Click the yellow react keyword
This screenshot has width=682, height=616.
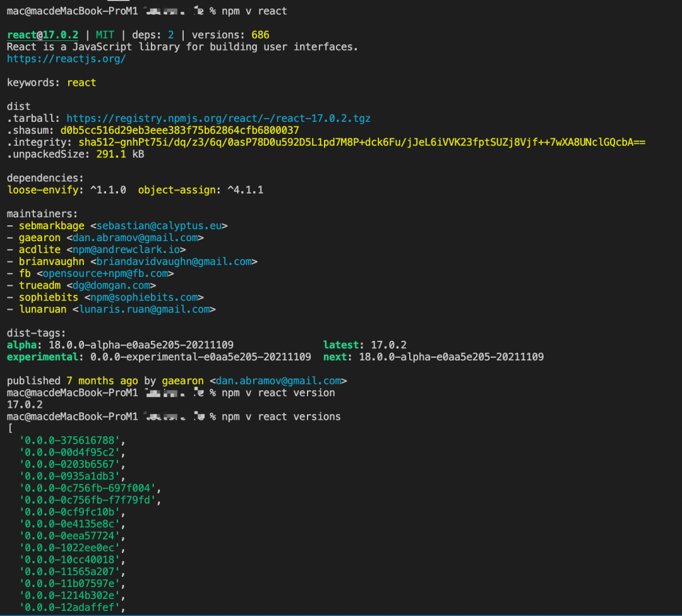coord(81,83)
